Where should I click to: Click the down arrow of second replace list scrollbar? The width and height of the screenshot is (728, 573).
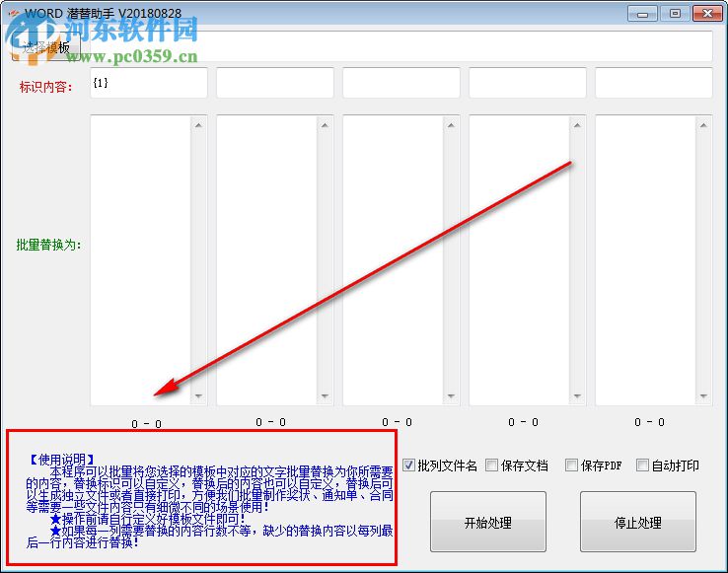[325, 396]
